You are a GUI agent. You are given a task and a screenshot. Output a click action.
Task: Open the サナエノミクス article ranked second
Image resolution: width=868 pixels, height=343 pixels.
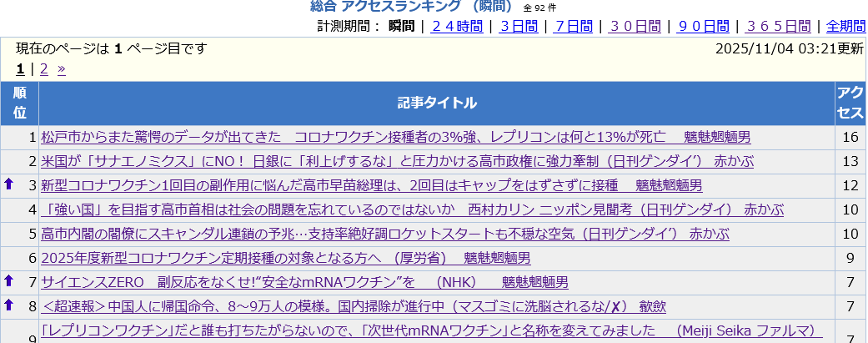coord(397,161)
